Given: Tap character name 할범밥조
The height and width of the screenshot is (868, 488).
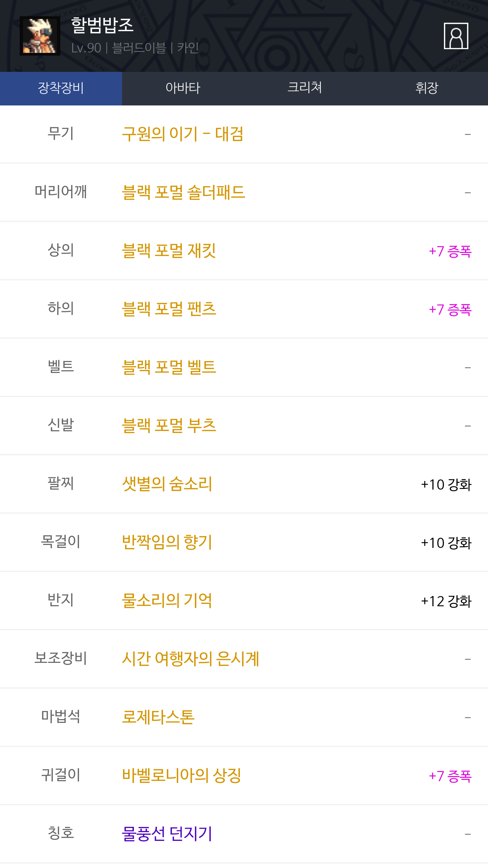Looking at the screenshot, I should pos(102,25).
